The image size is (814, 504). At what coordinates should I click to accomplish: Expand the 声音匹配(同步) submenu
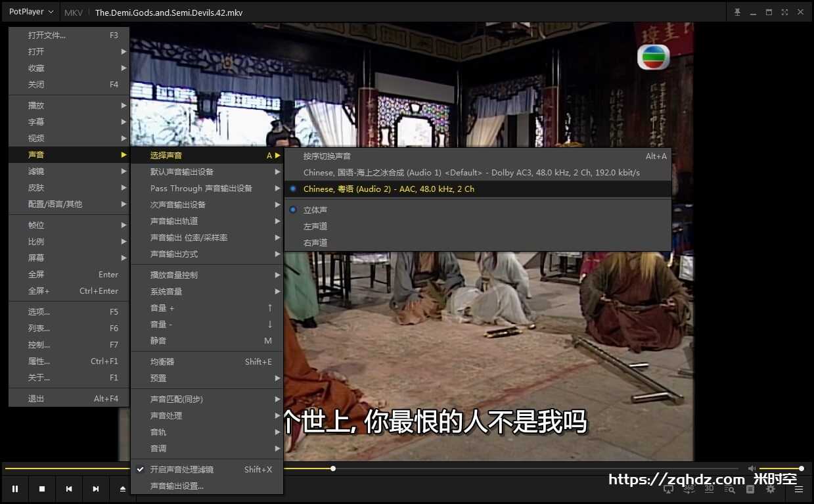click(x=207, y=399)
